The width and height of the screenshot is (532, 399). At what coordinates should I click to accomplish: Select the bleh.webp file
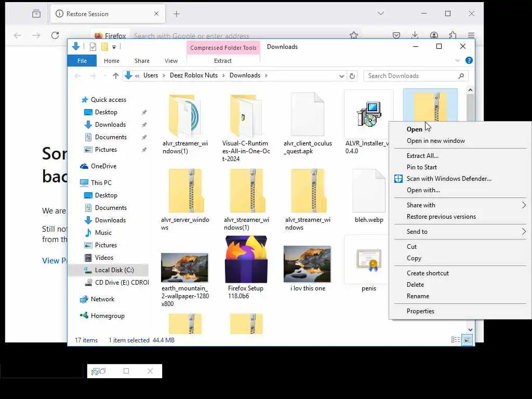click(x=369, y=191)
